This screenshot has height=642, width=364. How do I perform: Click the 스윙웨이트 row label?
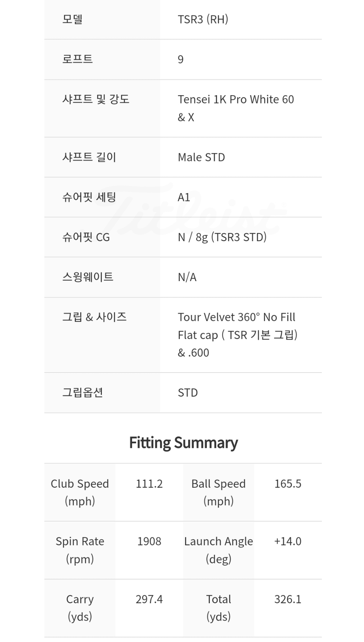tap(88, 277)
